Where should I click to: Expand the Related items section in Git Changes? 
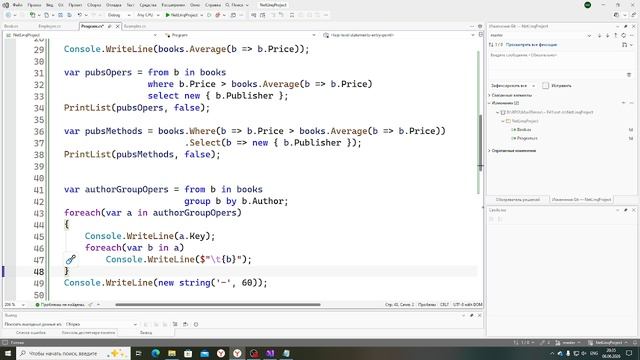point(489,95)
